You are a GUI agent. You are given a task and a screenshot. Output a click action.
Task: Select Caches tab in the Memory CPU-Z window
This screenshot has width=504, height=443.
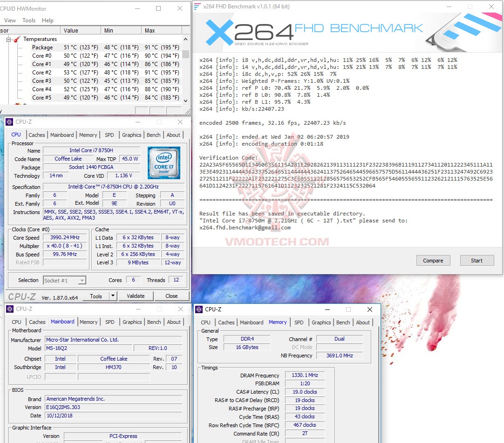[226, 322]
